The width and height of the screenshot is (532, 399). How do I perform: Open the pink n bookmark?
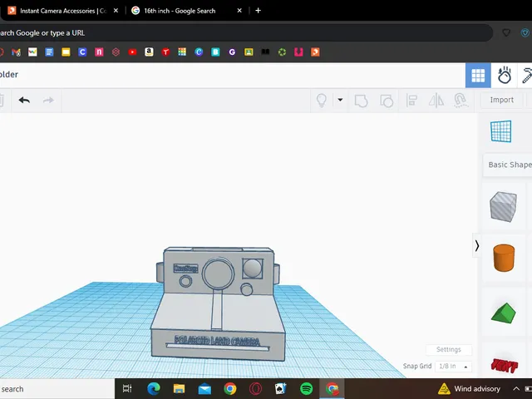[99, 52]
